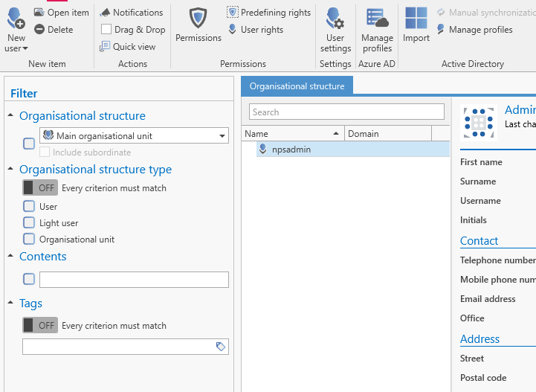Image resolution: width=536 pixels, height=392 pixels.
Task: Open the Permissions shield icon
Action: point(198,18)
